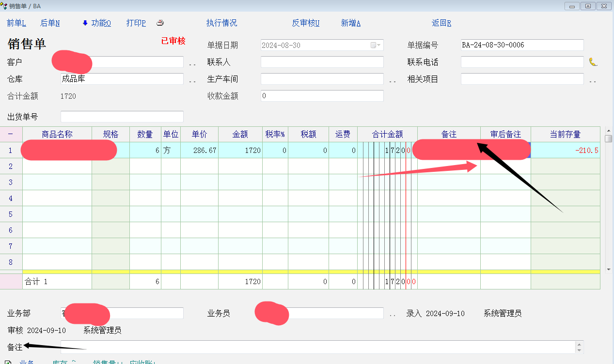Click the minus icon in the table header corner
614x364 pixels.
tap(11, 134)
